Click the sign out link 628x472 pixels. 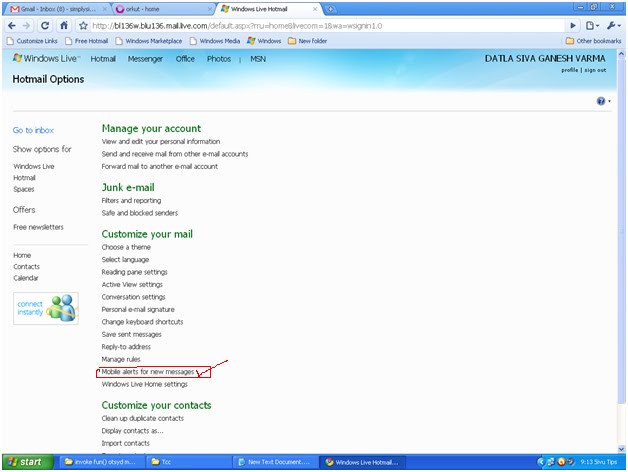coord(595,70)
